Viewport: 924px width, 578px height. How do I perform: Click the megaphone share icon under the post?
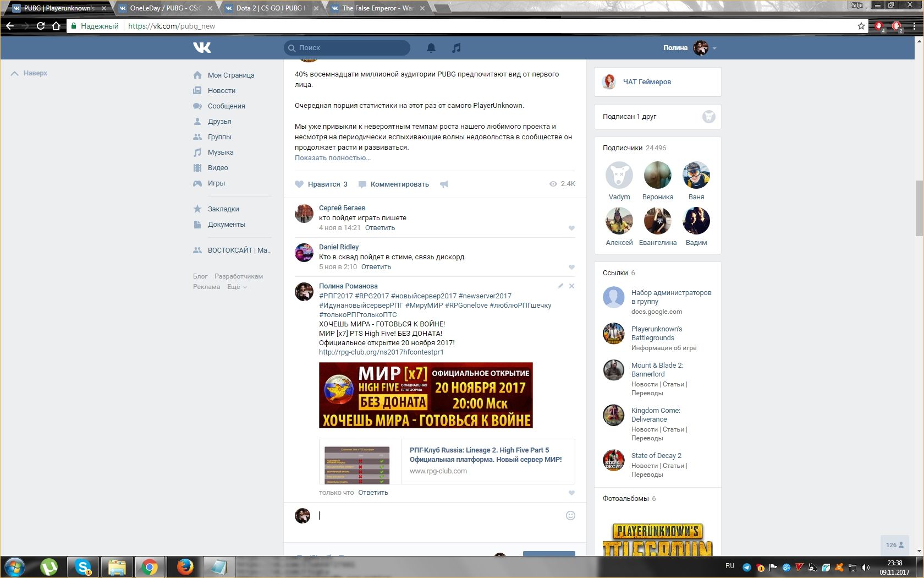tap(444, 184)
